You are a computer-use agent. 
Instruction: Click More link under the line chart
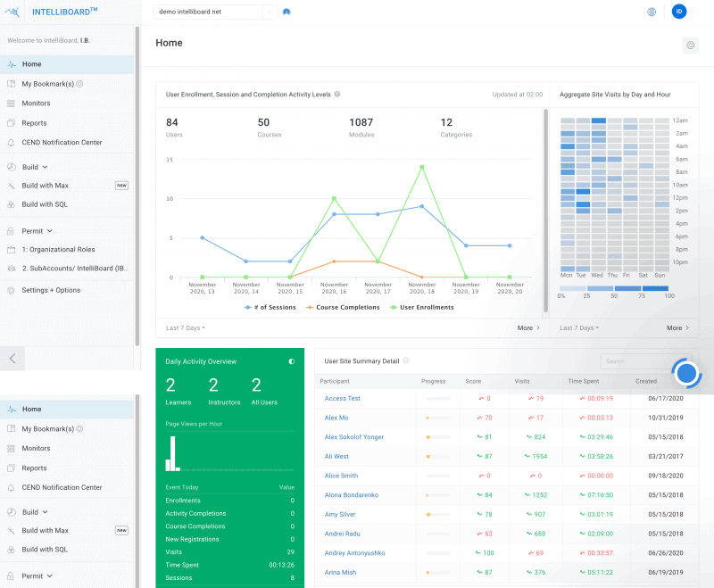click(x=528, y=327)
